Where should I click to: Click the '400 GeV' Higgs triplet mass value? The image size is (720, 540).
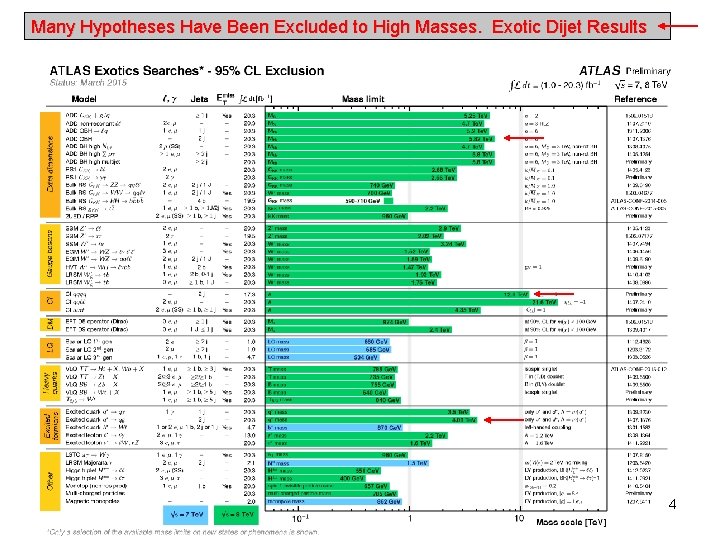click(x=352, y=478)
